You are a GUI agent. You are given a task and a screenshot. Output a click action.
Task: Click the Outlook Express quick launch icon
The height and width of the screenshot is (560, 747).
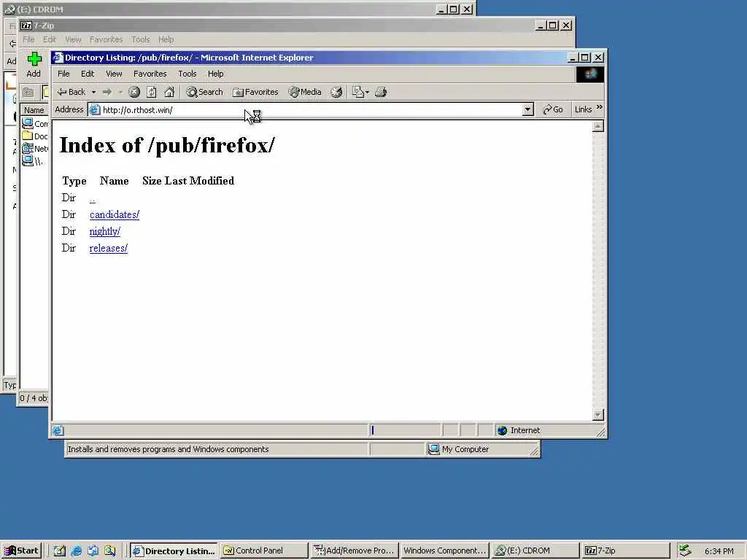pyautogui.click(x=93, y=551)
